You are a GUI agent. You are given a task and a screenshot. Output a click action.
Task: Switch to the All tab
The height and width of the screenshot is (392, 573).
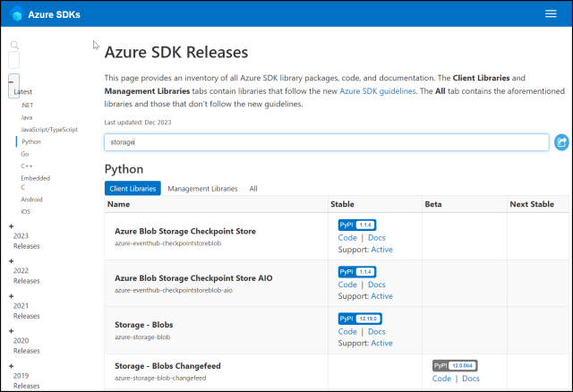(x=253, y=189)
